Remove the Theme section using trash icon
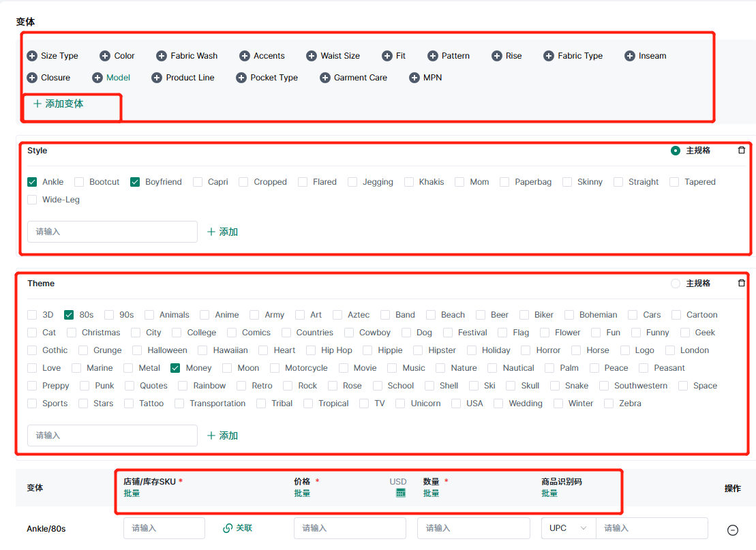 742,284
